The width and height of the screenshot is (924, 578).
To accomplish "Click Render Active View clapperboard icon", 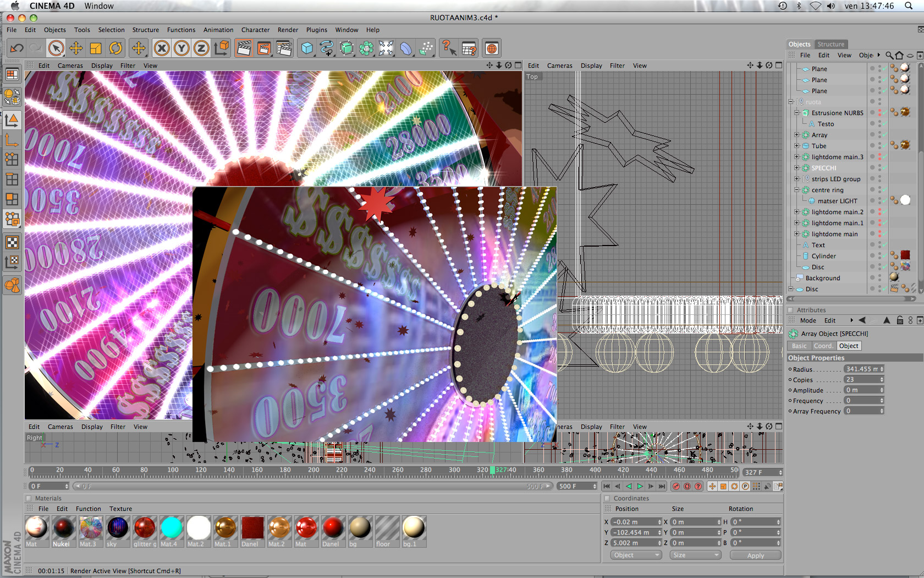I will click(x=244, y=48).
